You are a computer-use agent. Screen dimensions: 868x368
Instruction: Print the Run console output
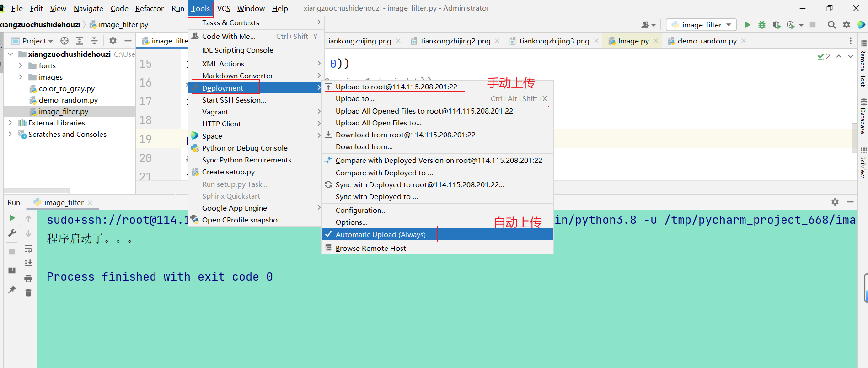pos(28,278)
